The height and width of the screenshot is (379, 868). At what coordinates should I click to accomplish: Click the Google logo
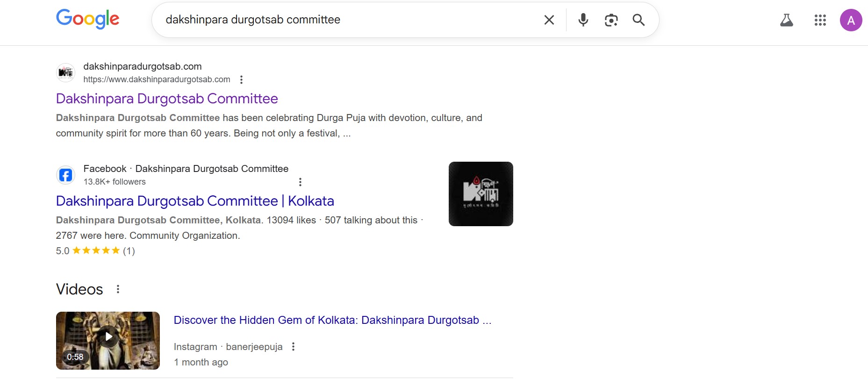[x=87, y=19]
